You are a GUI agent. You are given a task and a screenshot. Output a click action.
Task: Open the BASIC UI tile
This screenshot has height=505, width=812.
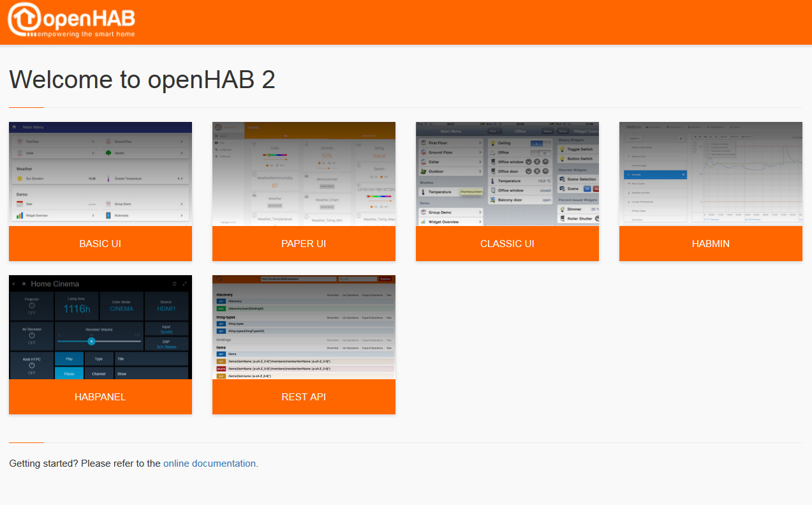[x=100, y=244]
